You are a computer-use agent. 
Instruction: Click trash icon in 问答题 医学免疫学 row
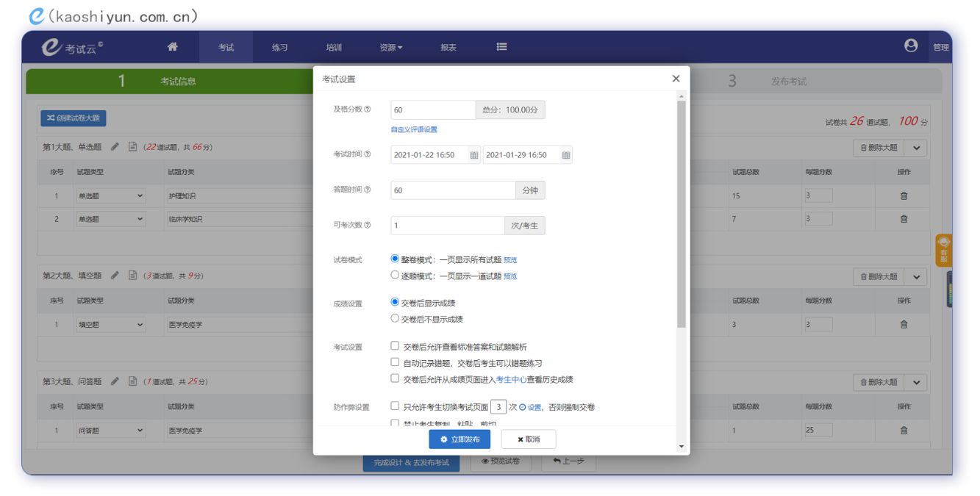point(904,431)
